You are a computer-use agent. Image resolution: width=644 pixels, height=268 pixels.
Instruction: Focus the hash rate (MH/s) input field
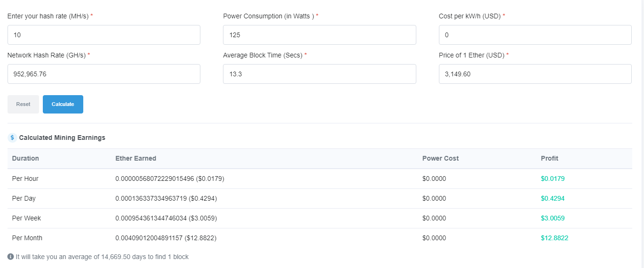103,35
